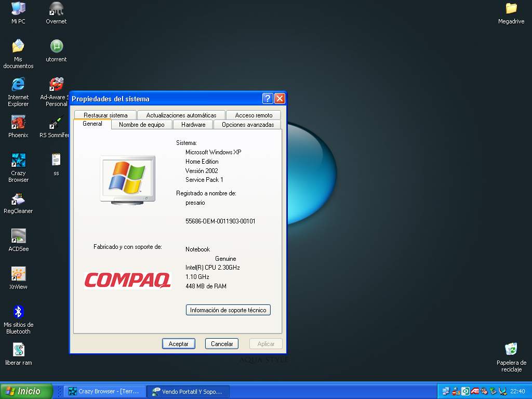Select the Ad-Aware Personal shortcut
The image size is (532, 399).
pyautogui.click(x=54, y=91)
